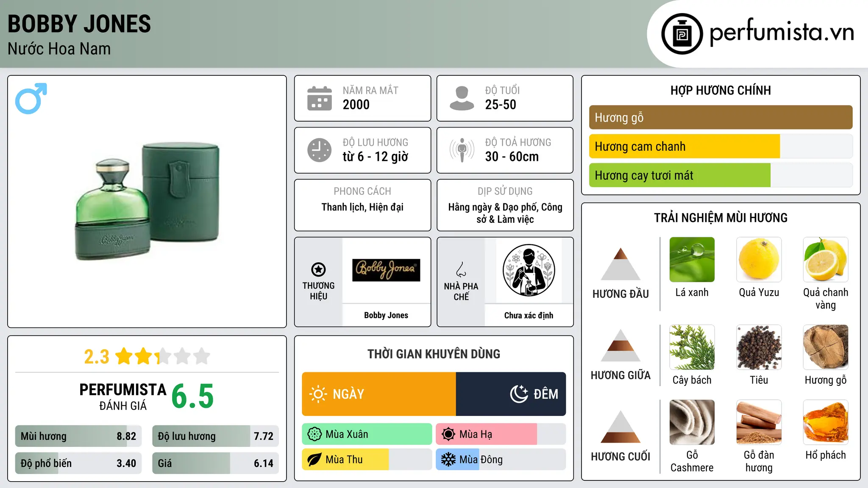Image resolution: width=868 pixels, height=488 pixels.
Task: Click the Hương cam chanh accord bar
Action: click(721, 146)
